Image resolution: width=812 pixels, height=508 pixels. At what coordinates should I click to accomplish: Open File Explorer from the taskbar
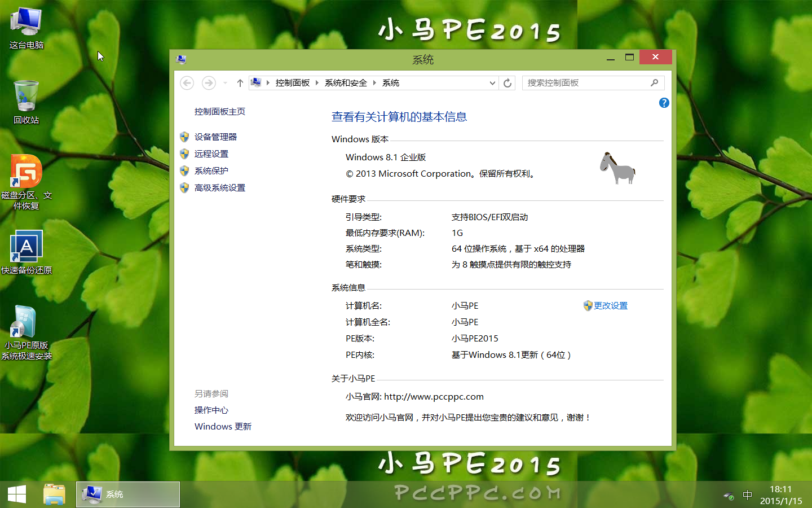[x=55, y=494]
